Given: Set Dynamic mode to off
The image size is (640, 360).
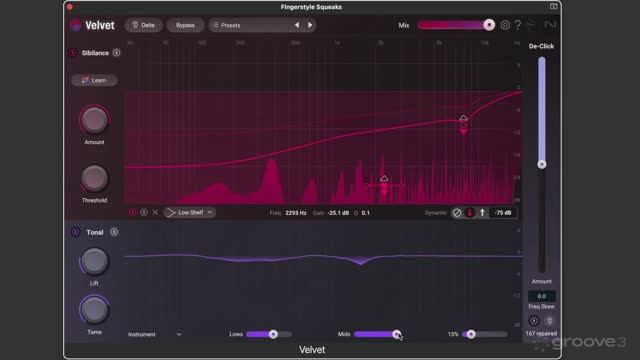Looking at the screenshot, I should click(x=457, y=213).
